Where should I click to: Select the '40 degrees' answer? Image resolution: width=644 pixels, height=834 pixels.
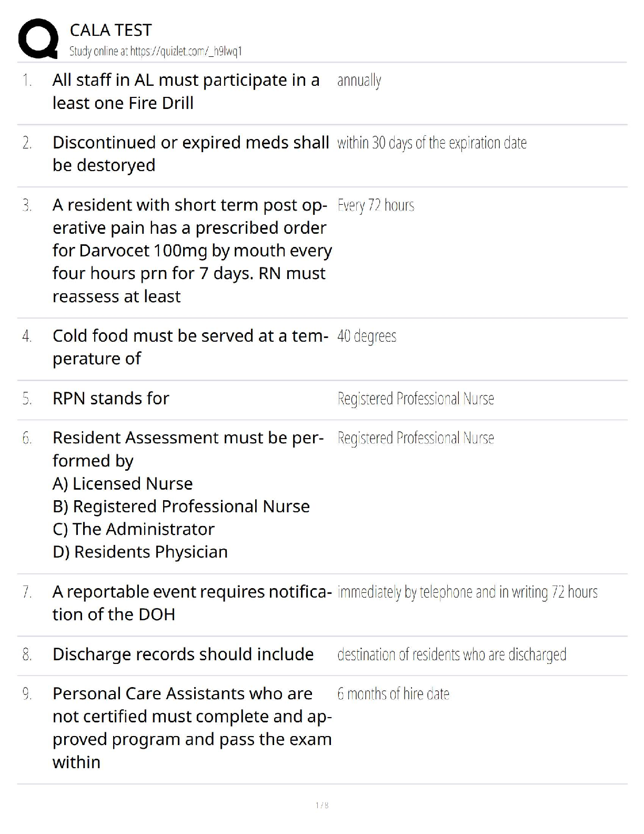[x=367, y=336]
